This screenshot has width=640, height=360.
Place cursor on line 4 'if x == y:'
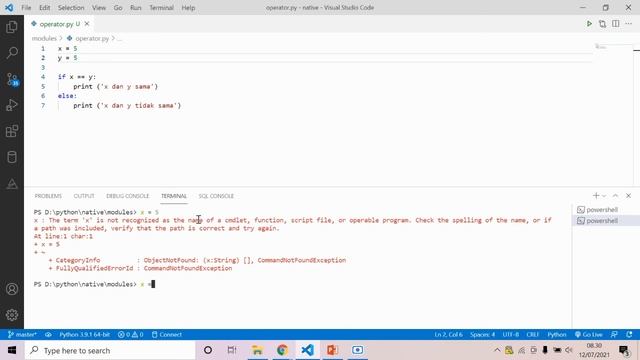77,77
